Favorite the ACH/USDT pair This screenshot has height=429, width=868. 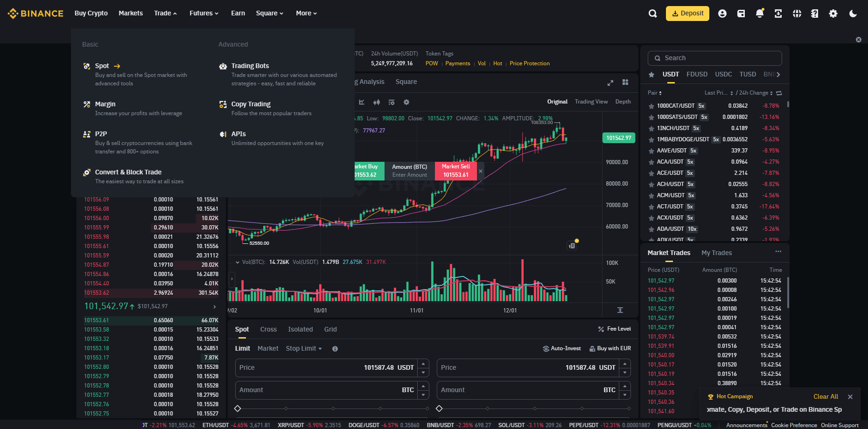pyautogui.click(x=651, y=185)
